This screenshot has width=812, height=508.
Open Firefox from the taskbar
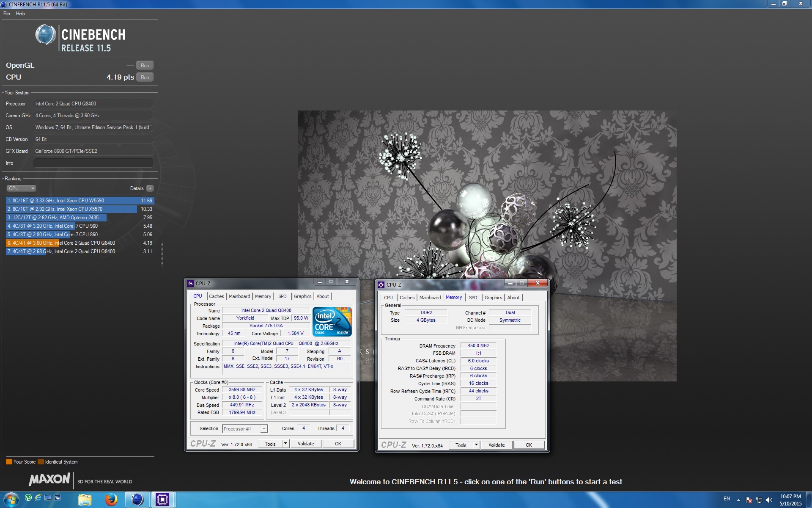tap(111, 500)
